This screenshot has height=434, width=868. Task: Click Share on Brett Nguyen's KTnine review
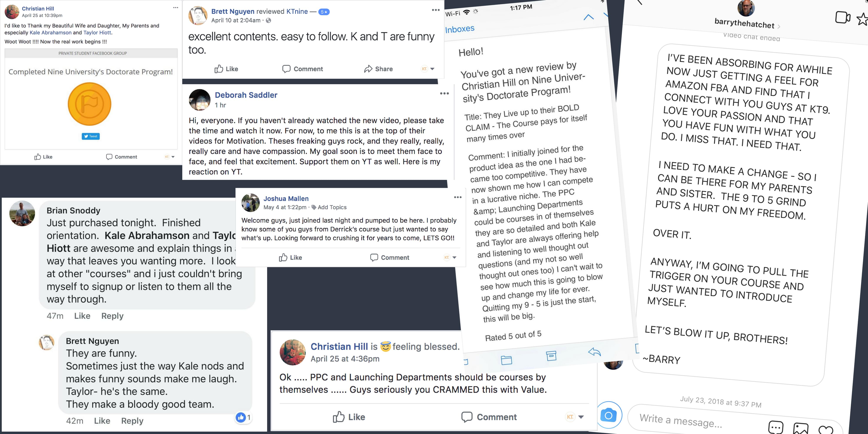point(378,69)
